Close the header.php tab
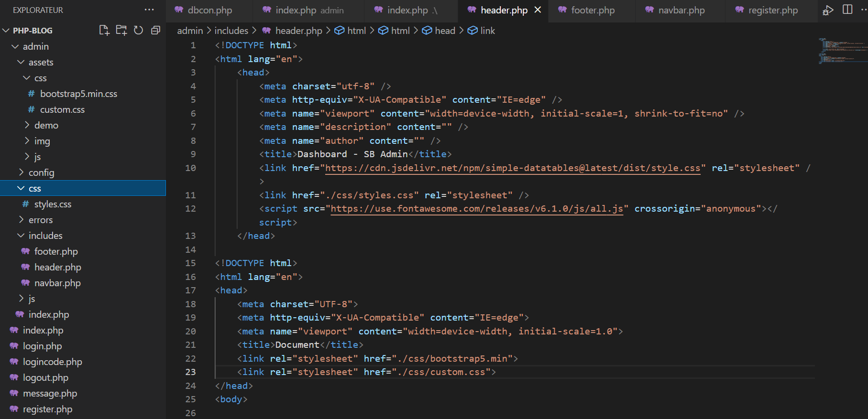Image resolution: width=868 pixels, height=419 pixels. 538,10
